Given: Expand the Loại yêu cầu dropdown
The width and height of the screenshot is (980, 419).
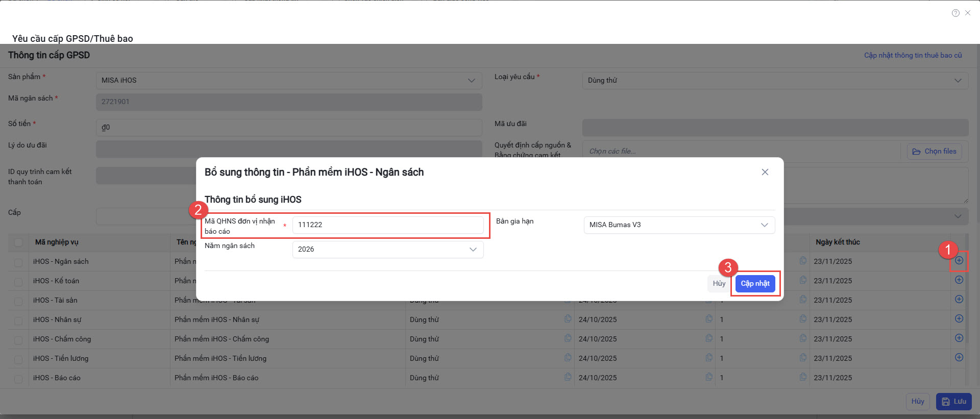Looking at the screenshot, I should click(x=775, y=81).
